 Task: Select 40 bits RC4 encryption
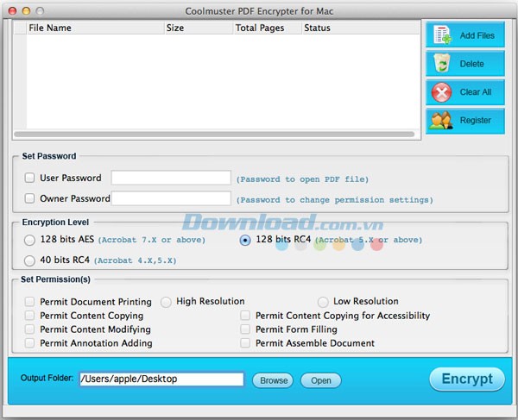pos(29,260)
